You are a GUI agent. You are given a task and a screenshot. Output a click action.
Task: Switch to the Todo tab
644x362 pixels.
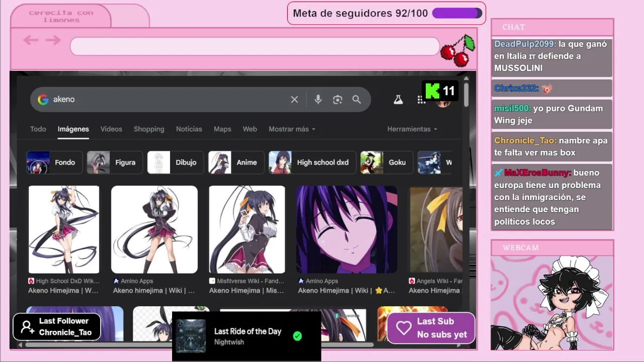(x=38, y=129)
